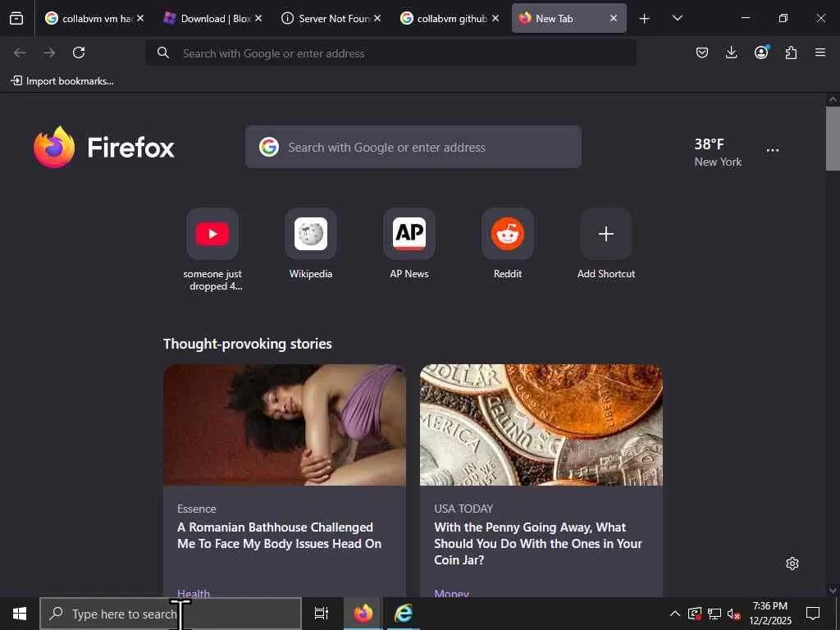Image resolution: width=840 pixels, height=630 pixels.
Task: Open Firefox View tab list icon
Action: coord(16,19)
